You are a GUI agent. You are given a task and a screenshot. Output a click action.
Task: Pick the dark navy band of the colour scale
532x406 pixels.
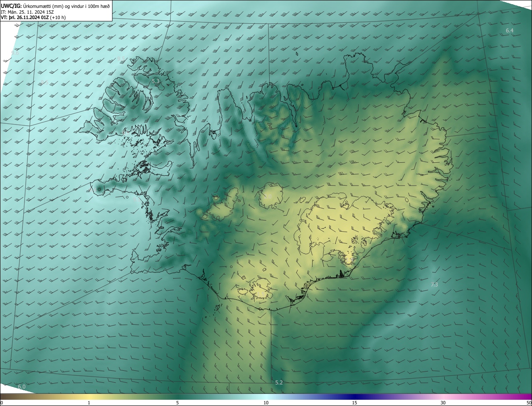(355, 396)
